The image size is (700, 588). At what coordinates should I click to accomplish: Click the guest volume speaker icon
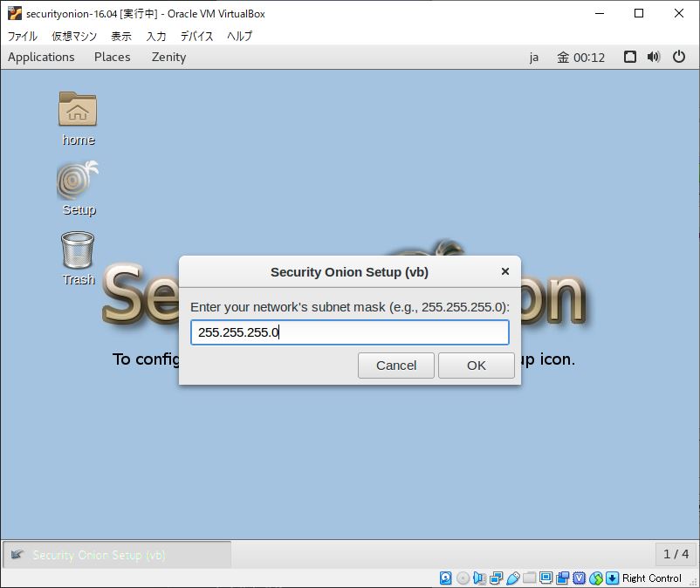click(x=654, y=57)
